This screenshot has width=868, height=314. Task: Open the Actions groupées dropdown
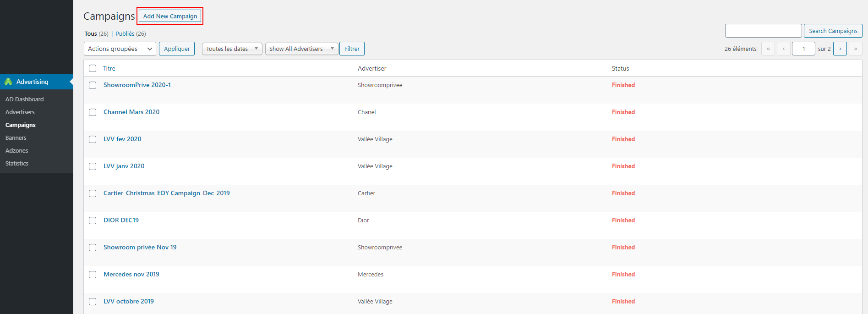tap(120, 49)
